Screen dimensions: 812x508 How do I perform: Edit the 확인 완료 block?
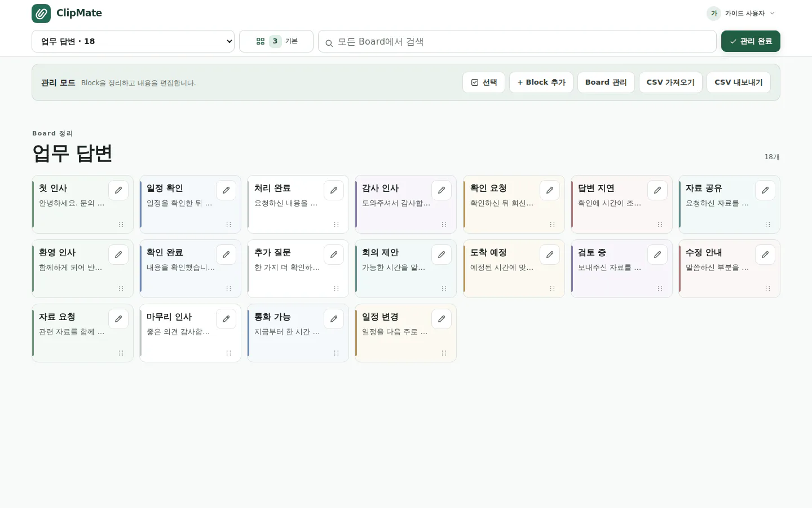point(226,255)
